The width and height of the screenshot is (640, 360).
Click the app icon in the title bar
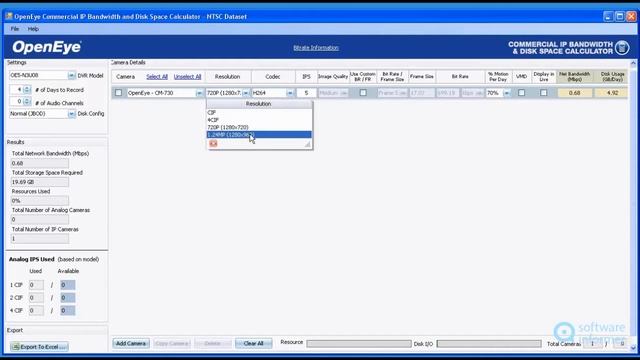pyautogui.click(x=9, y=16)
